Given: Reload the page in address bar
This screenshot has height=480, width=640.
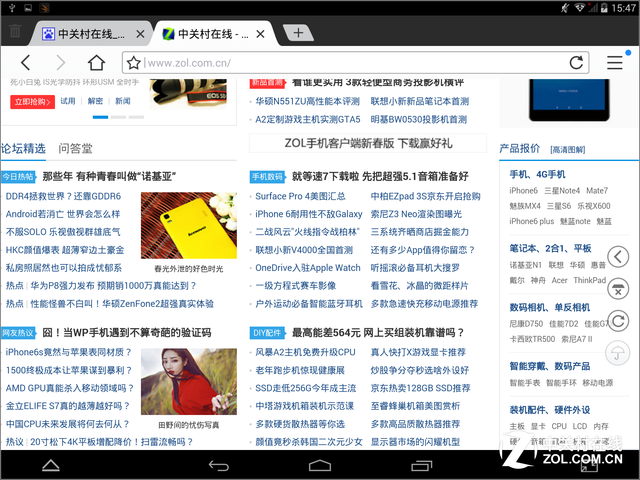Looking at the screenshot, I should tap(576, 62).
